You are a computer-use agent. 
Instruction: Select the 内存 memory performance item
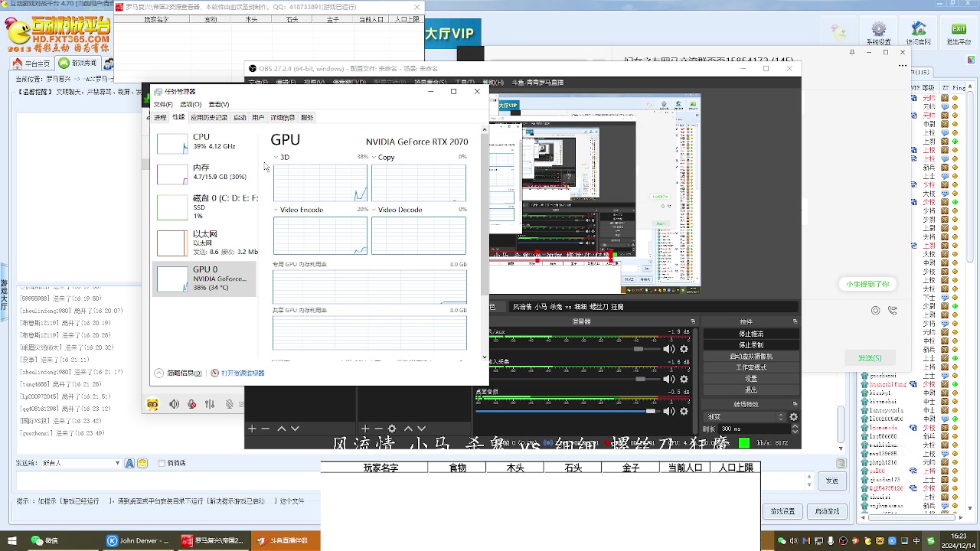[x=204, y=173]
